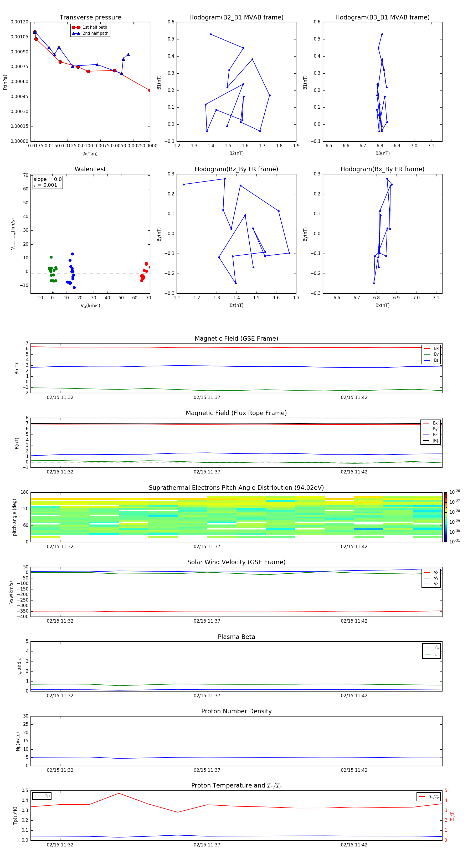Screen dimensions: 473x868
Task: Click the "Hodogram(Bx_By FR frame)" title
Action: click(382, 169)
